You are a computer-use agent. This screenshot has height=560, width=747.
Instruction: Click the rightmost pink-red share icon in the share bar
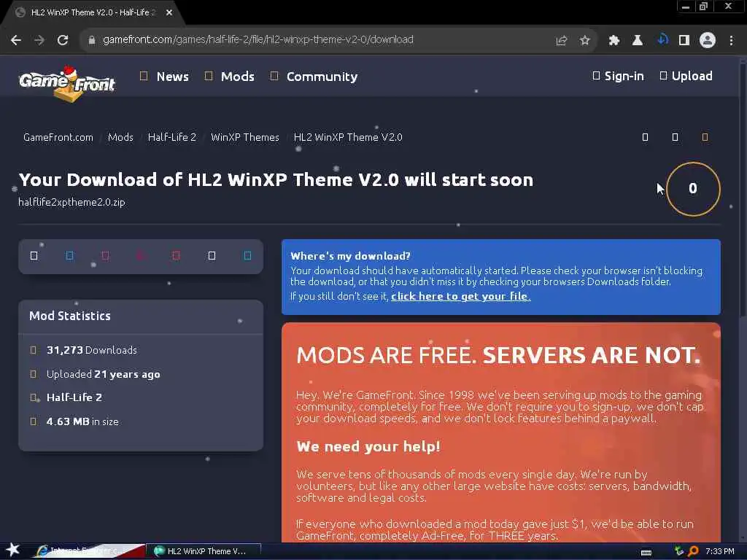pos(177,256)
